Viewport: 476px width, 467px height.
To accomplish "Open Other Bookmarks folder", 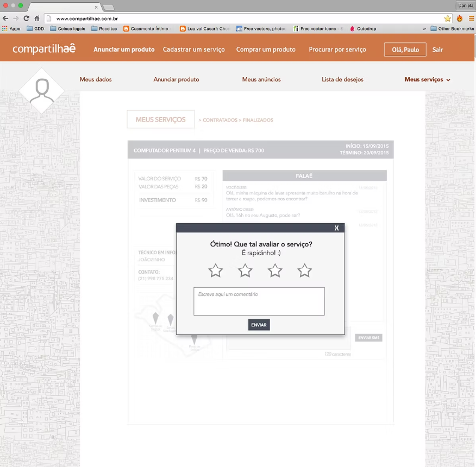I will [452, 29].
